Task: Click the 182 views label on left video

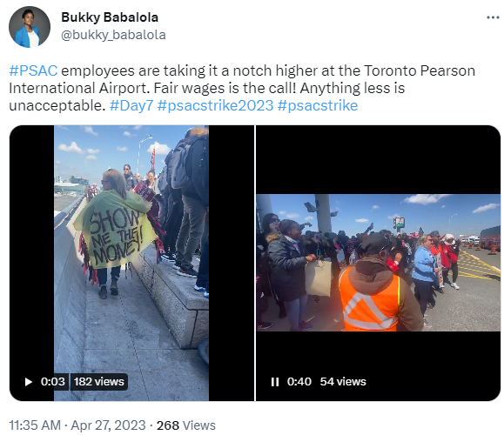Action: 99,382
